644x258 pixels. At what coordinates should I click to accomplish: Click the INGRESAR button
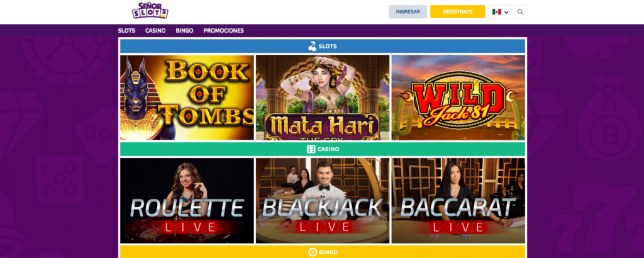click(408, 12)
